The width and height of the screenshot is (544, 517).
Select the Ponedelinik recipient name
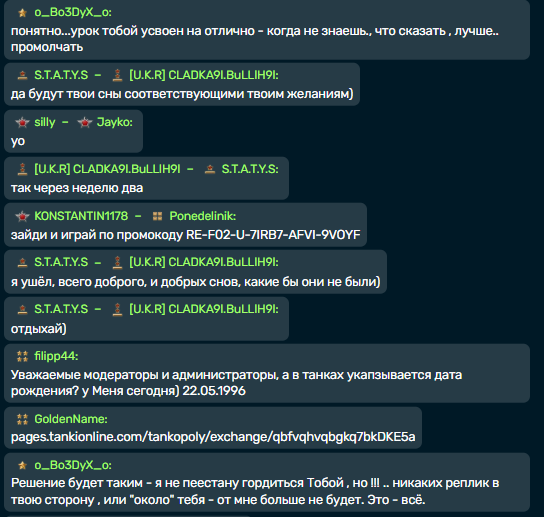(203, 216)
